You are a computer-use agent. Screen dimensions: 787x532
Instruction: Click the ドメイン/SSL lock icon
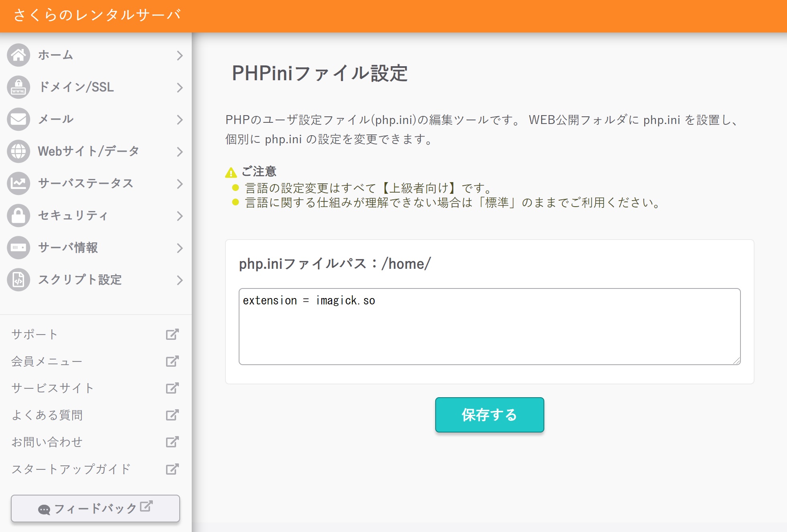point(18,87)
